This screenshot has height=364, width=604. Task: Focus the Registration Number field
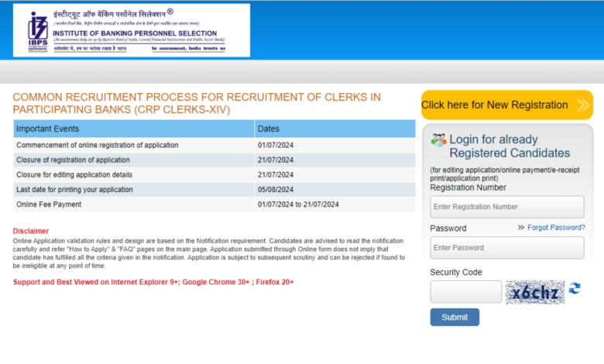[507, 207]
